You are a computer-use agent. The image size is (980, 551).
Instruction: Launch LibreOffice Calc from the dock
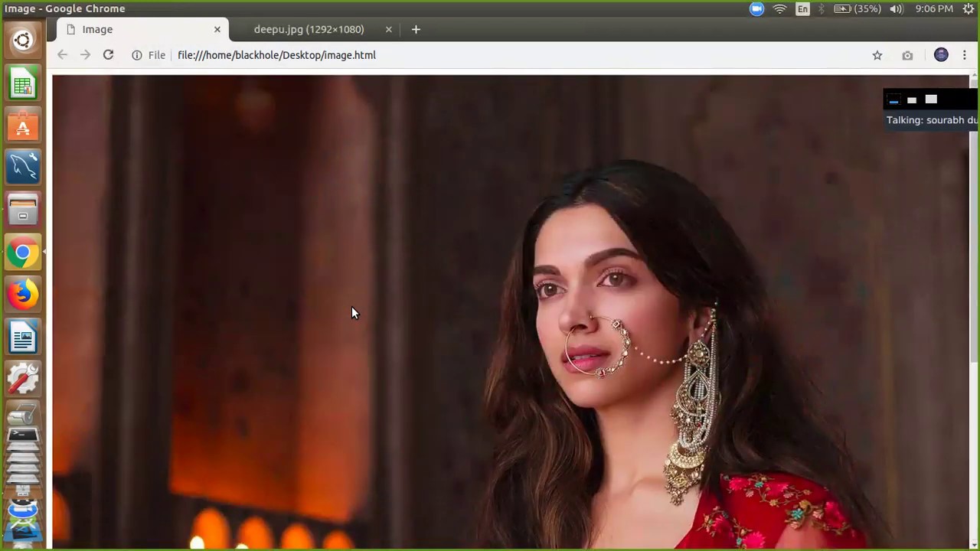tap(23, 83)
